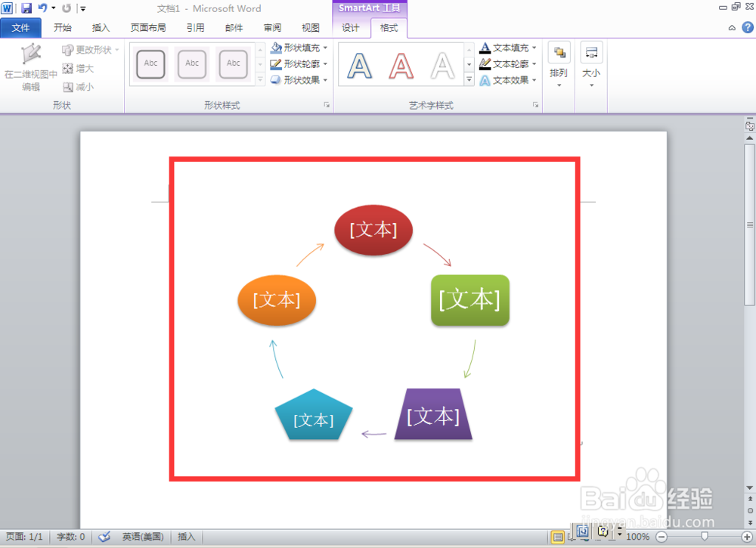The height and width of the screenshot is (548, 756).
Task: Click the spell check icon in status bar
Action: click(x=104, y=537)
